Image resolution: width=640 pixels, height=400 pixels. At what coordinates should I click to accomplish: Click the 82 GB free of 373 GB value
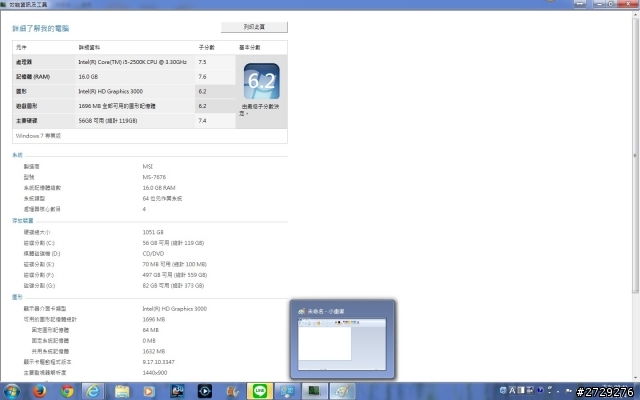pos(173,285)
